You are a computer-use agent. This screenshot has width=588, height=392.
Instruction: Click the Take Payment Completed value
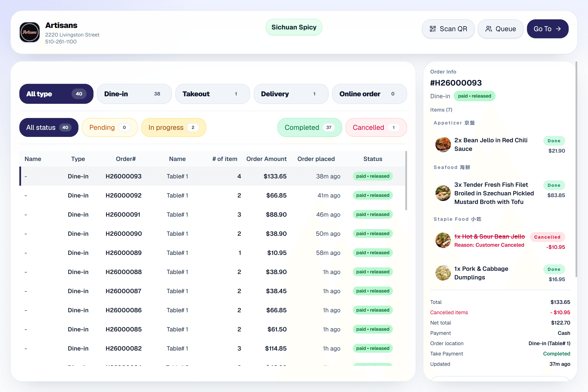[556, 354]
